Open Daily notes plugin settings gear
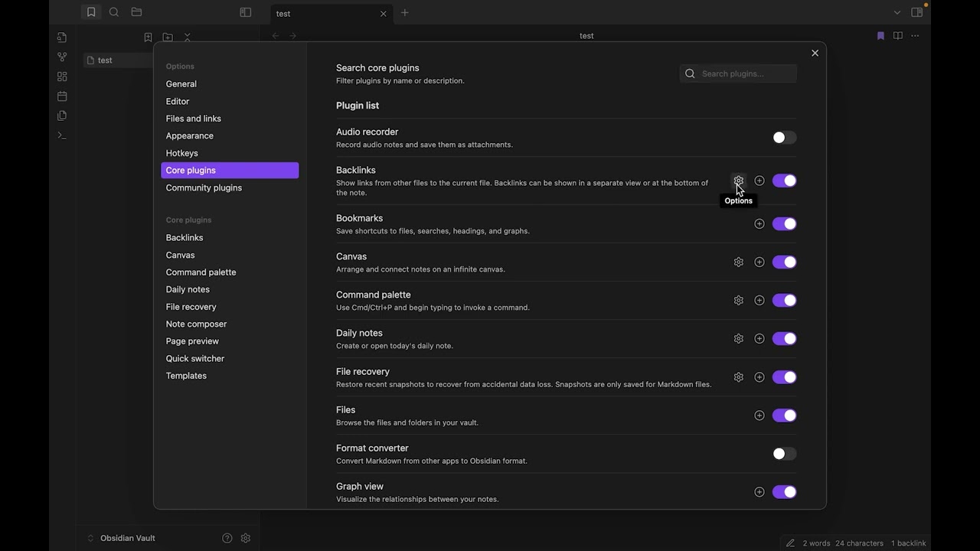Image resolution: width=980 pixels, height=551 pixels. point(738,339)
